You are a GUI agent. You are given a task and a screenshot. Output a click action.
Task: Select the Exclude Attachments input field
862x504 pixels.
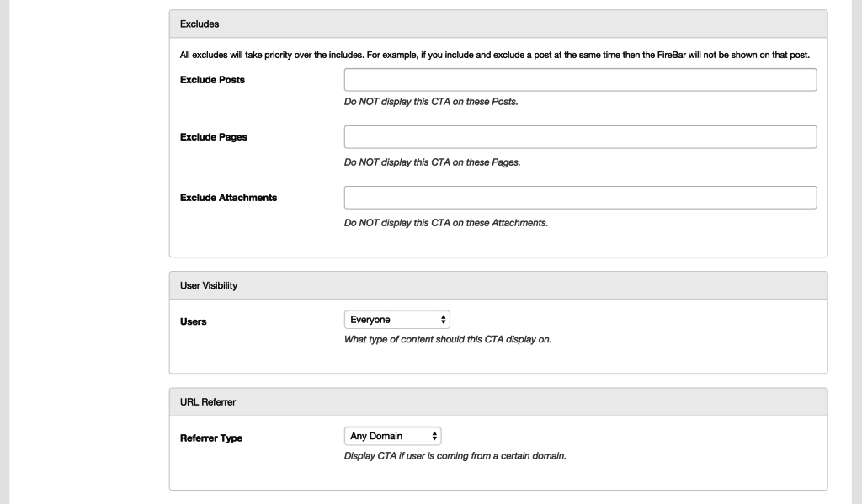(x=580, y=198)
